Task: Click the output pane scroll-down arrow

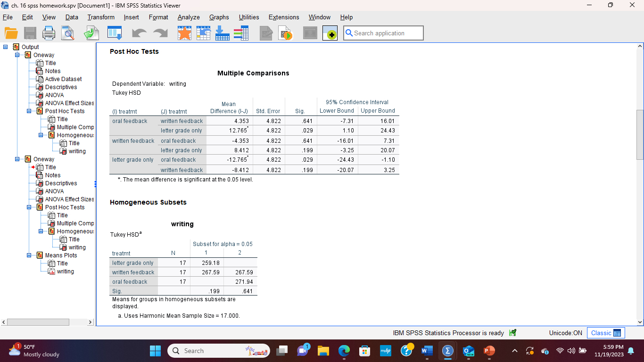Action: (x=640, y=322)
